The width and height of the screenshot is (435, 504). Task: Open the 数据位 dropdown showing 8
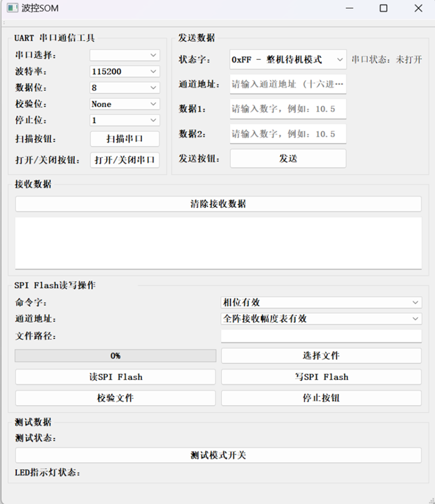[124, 88]
